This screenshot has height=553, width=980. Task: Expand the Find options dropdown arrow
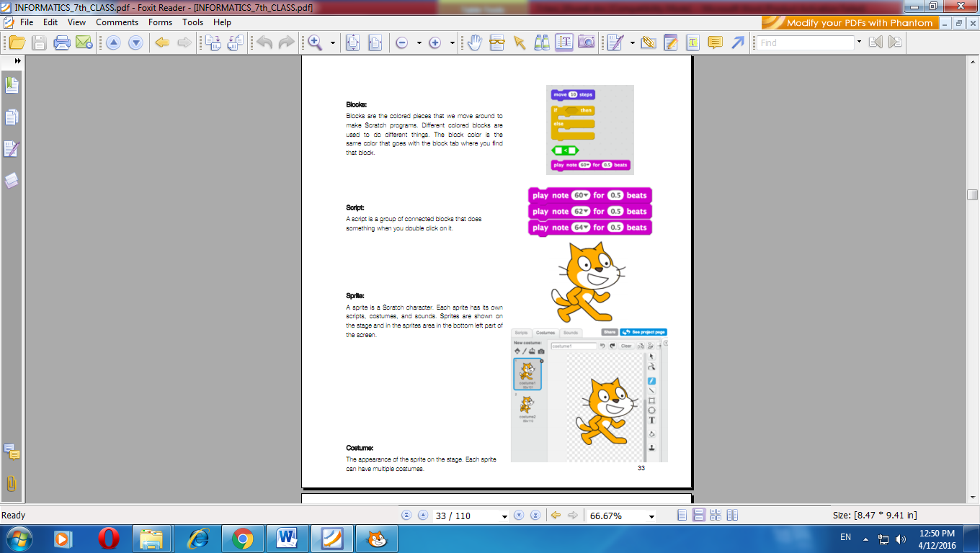tap(859, 42)
